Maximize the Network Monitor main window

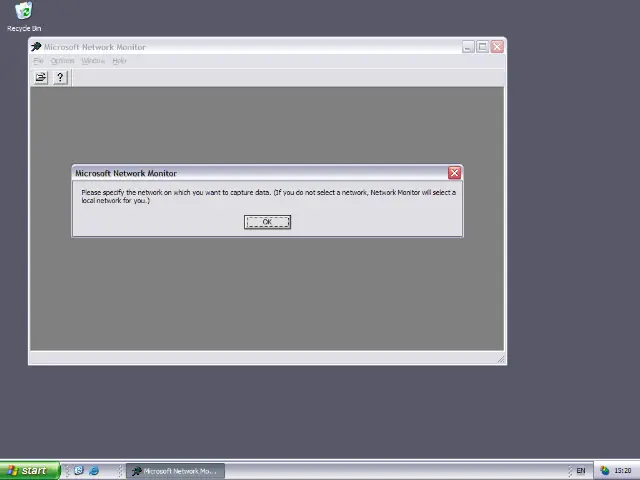pyautogui.click(x=482, y=47)
